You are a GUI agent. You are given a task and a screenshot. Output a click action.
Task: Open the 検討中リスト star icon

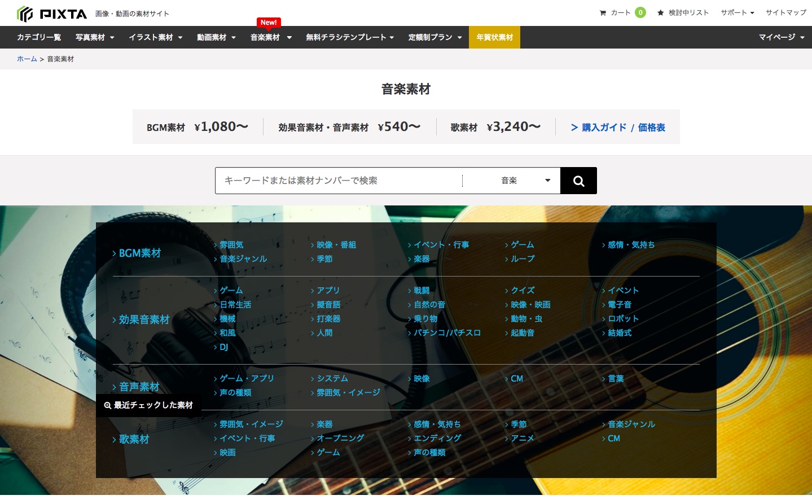pyautogui.click(x=661, y=12)
